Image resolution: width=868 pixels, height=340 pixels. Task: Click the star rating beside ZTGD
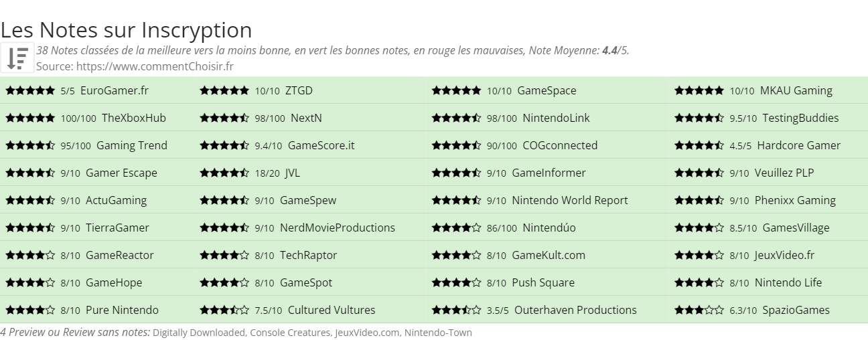point(224,90)
